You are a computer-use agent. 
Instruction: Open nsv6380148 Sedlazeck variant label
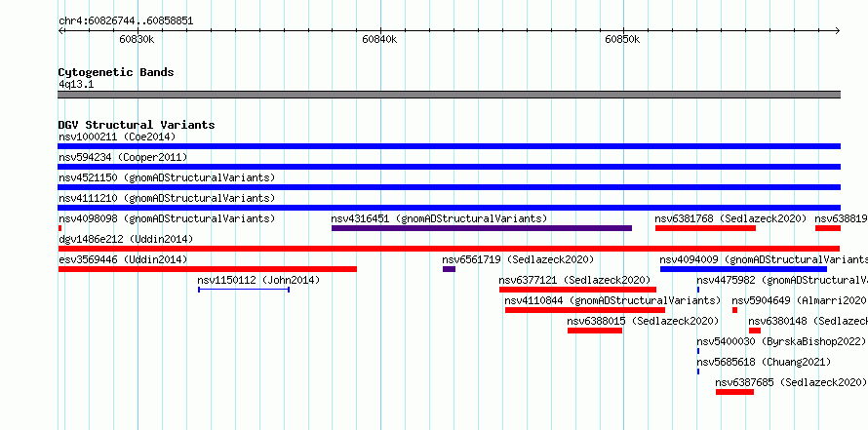[x=809, y=321]
